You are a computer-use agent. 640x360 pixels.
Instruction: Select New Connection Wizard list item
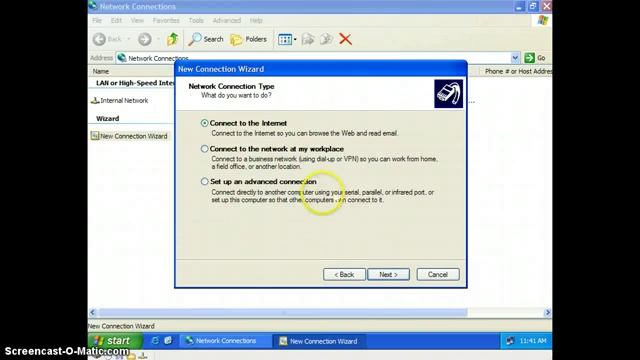(x=129, y=136)
